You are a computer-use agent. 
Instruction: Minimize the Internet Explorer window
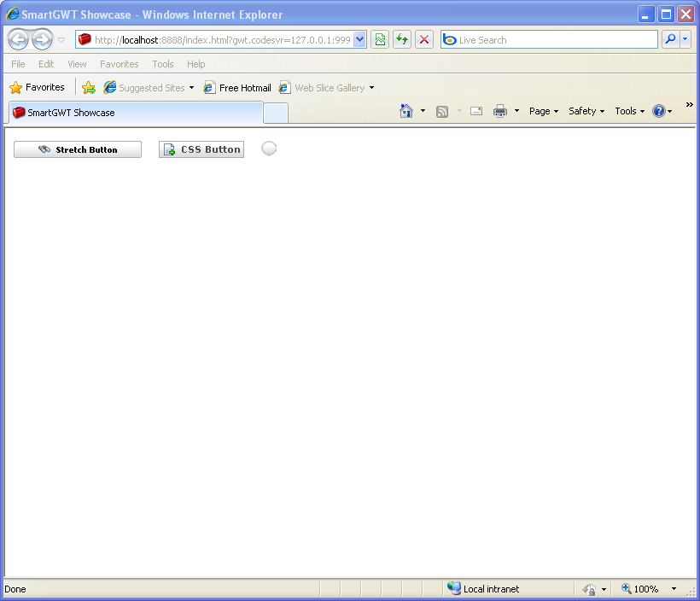point(645,15)
